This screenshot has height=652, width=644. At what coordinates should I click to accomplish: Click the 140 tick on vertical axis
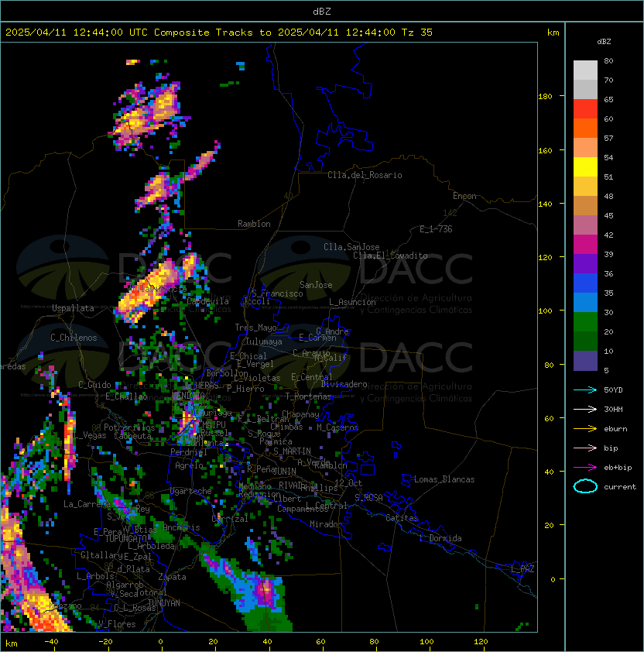tap(545, 204)
